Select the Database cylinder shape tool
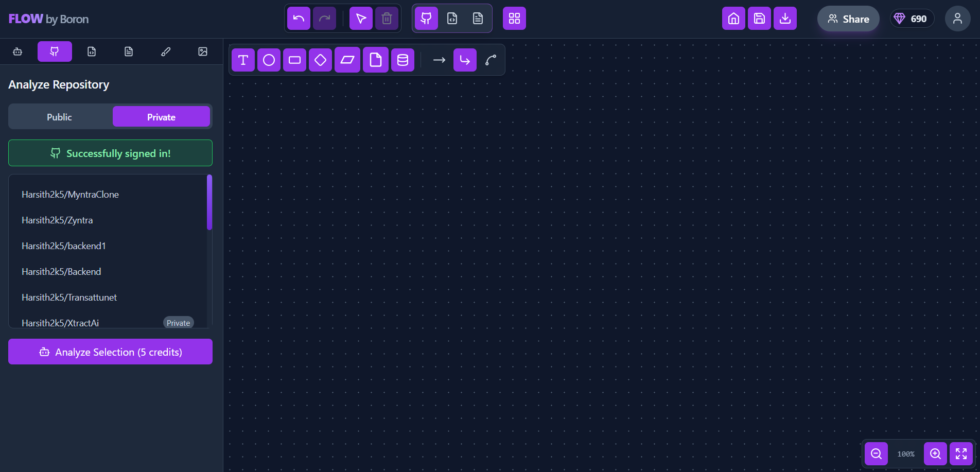 (402, 60)
